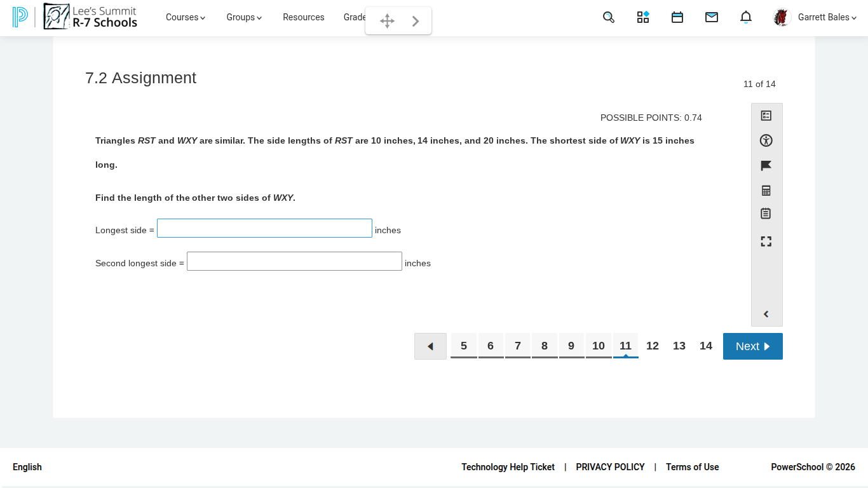This screenshot has height=488, width=868.
Task: Open the notepad clipboard tool
Action: pos(766,213)
